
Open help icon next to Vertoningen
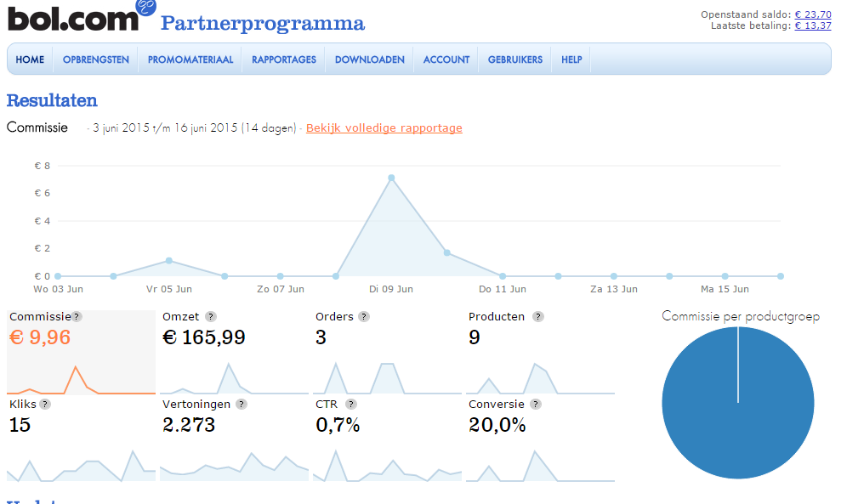242,405
